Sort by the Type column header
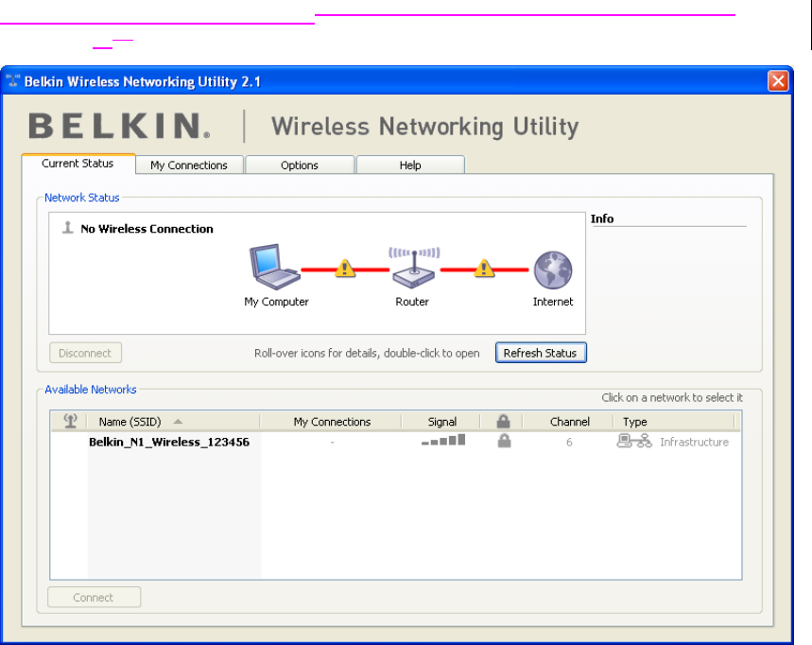 click(x=674, y=422)
